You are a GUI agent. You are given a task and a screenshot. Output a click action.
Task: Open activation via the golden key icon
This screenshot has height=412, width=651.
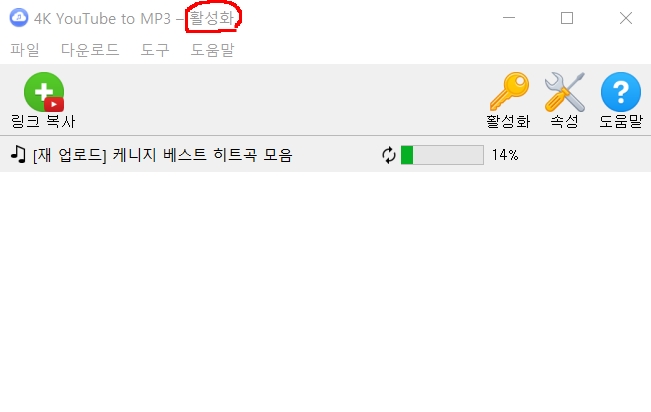pyautogui.click(x=509, y=92)
